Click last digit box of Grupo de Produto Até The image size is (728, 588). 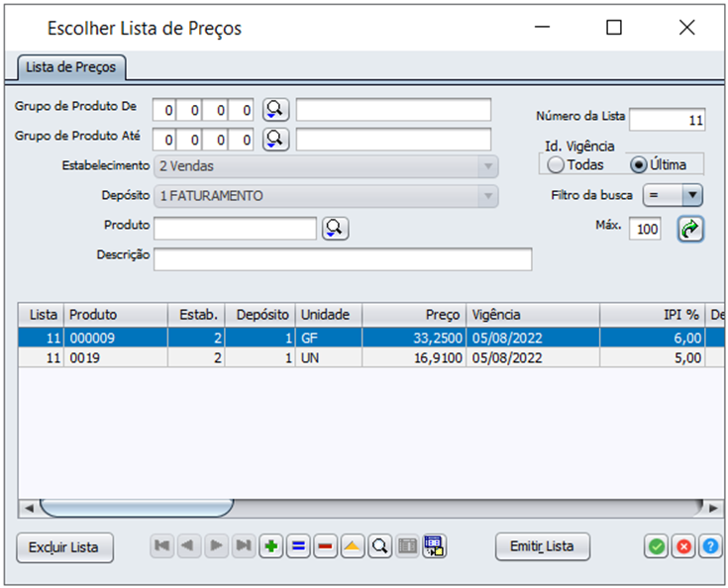242,140
